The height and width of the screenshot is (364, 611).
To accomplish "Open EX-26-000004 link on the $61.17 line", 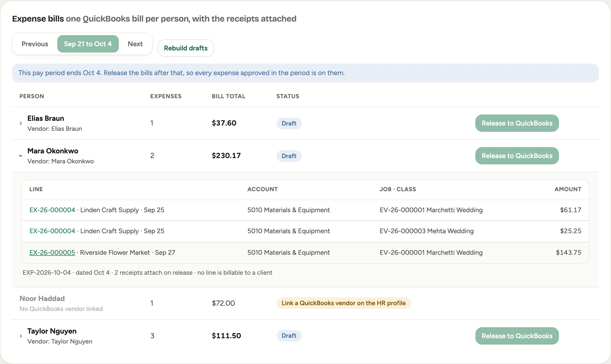I will [52, 210].
